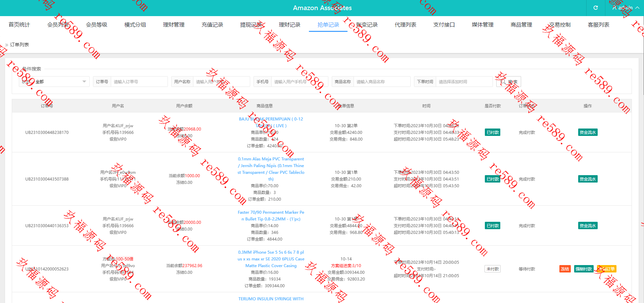Switch to the 充值记录 tab
Viewport: 644px width, 303px height.
[x=212, y=24]
